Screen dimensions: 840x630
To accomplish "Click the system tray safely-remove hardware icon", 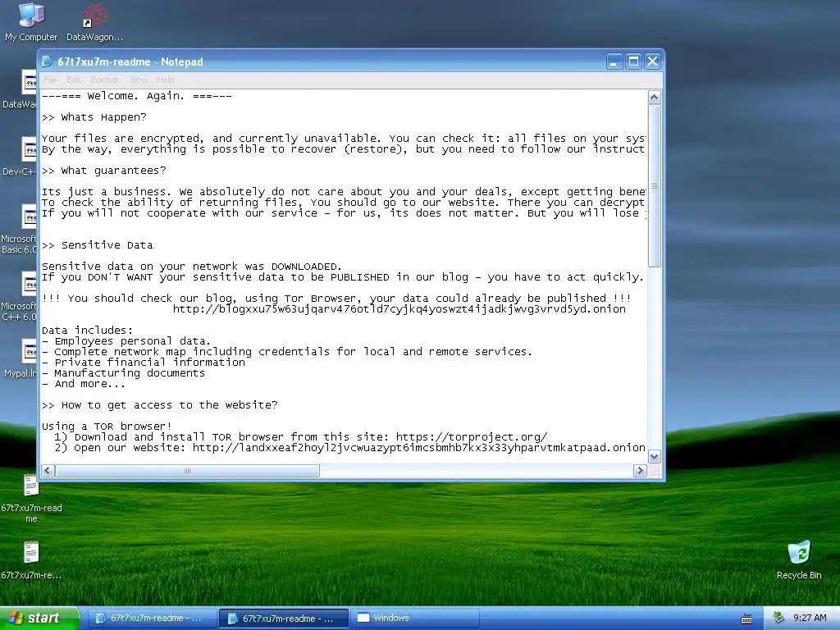I will [779, 619].
